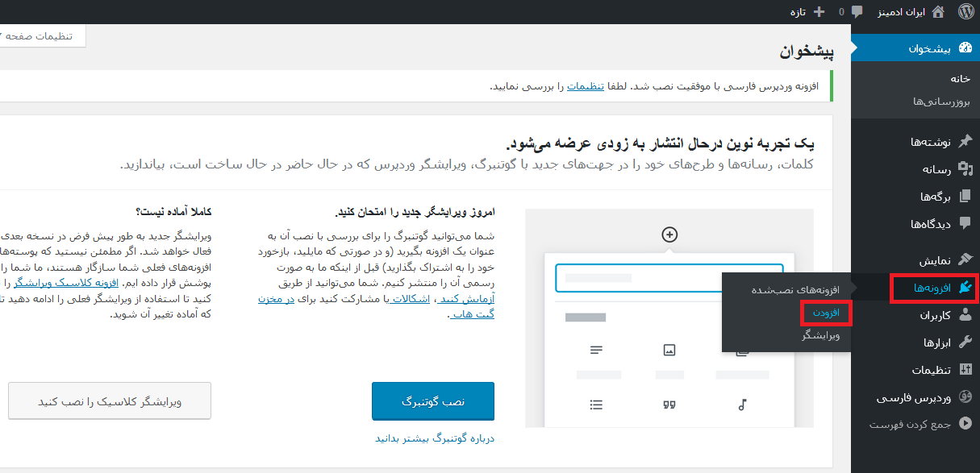The width and height of the screenshot is (980, 473).
Task: Open بروزرسانی‌ها submenu item
Action: 941,102
